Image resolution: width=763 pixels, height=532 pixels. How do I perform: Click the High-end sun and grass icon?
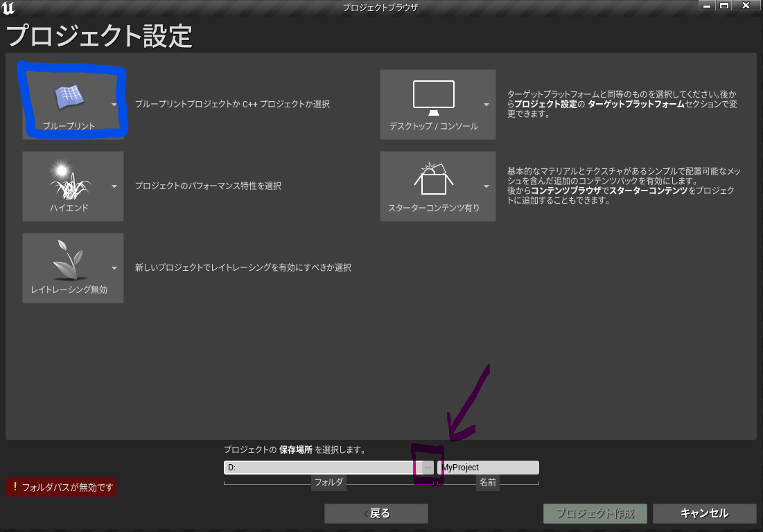[69, 179]
